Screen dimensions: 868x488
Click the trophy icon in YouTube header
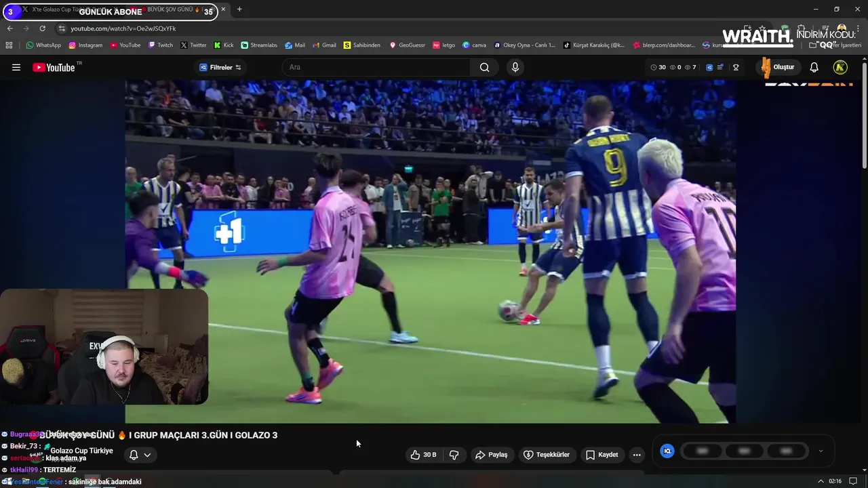click(x=736, y=67)
